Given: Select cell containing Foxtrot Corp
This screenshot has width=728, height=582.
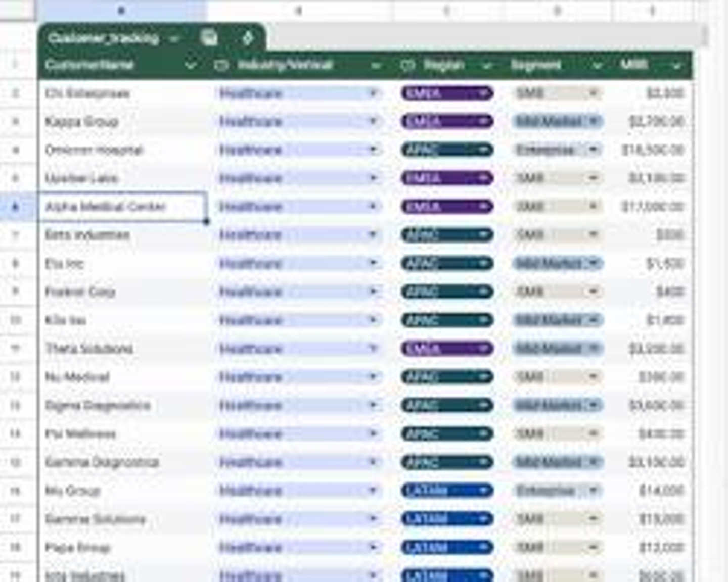Looking at the screenshot, I should pyautogui.click(x=122, y=292).
